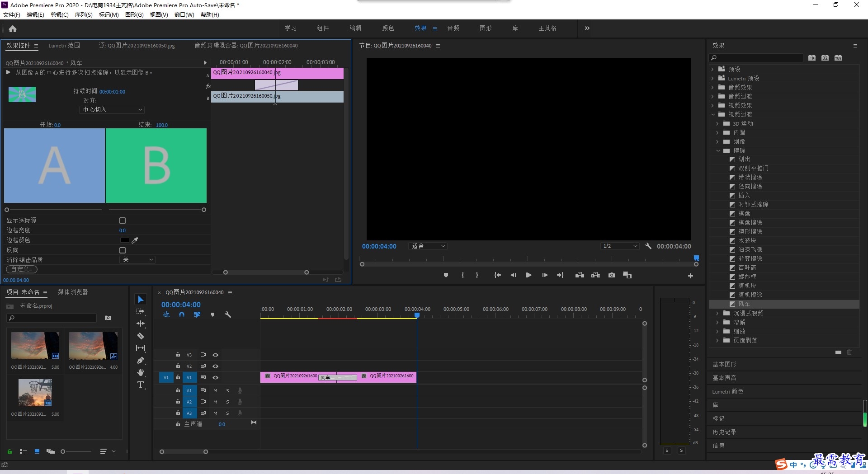Open the 媒体浏览器 tab

pos(73,292)
